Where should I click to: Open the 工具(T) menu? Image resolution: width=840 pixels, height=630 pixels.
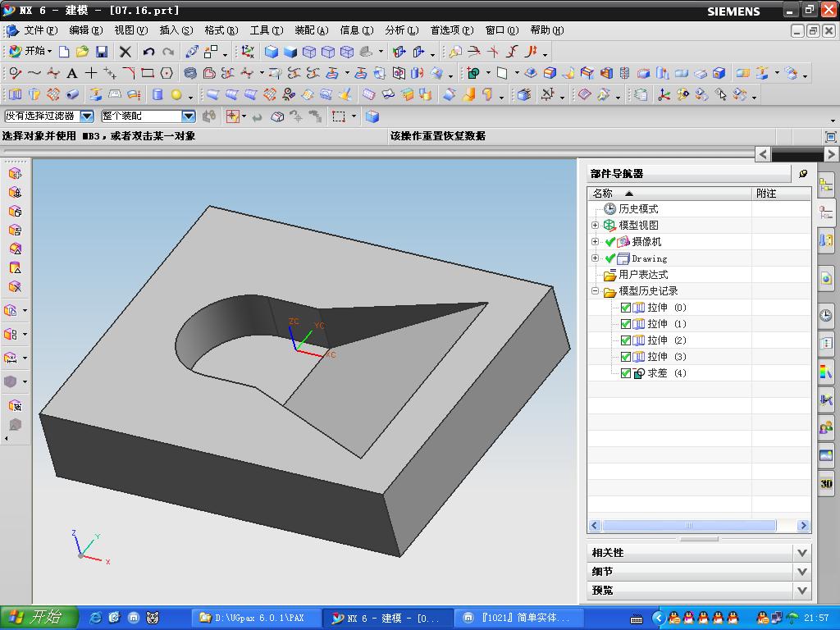[267, 30]
